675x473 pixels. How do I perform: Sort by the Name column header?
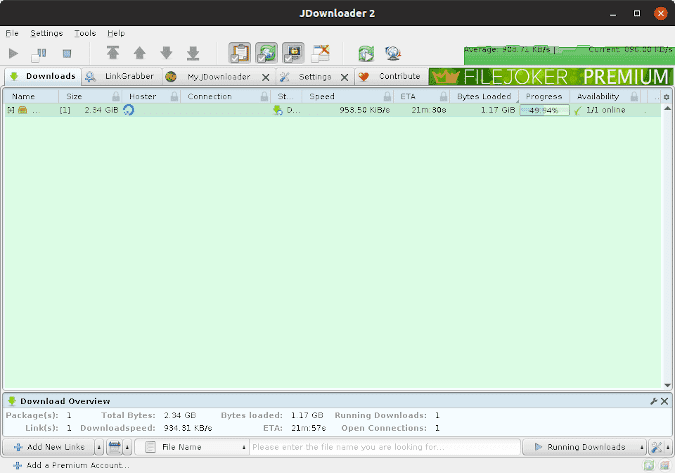coord(31,96)
